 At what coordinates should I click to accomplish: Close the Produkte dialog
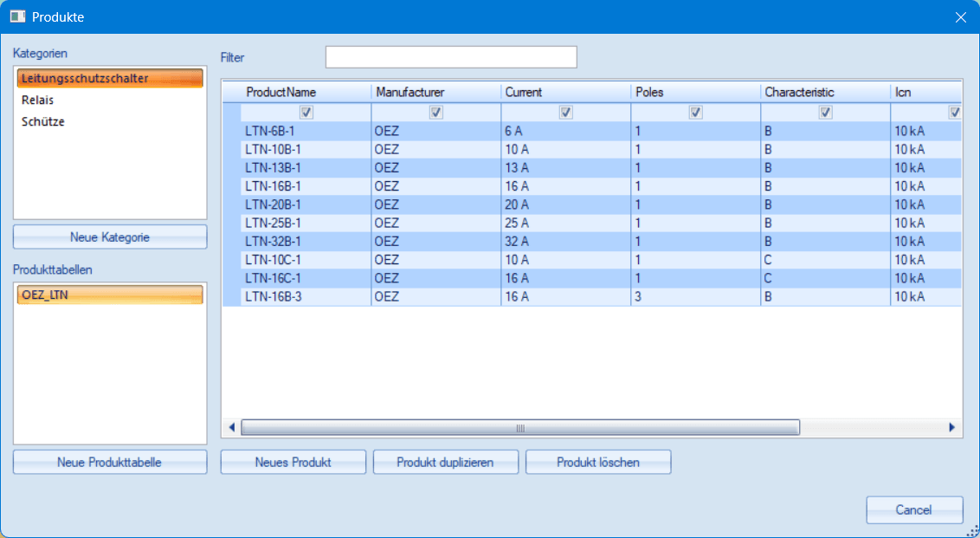tap(961, 17)
